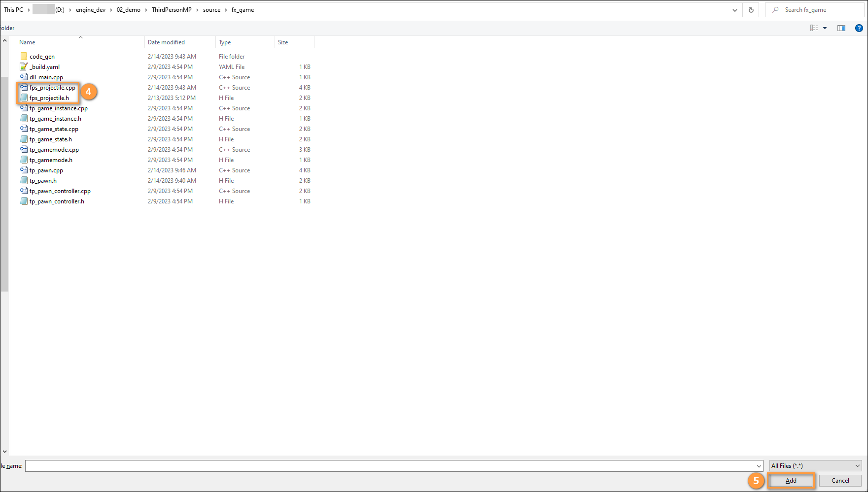Screen dimensions: 868x492
Task: Select the _build.yaml file name
Action: point(44,67)
